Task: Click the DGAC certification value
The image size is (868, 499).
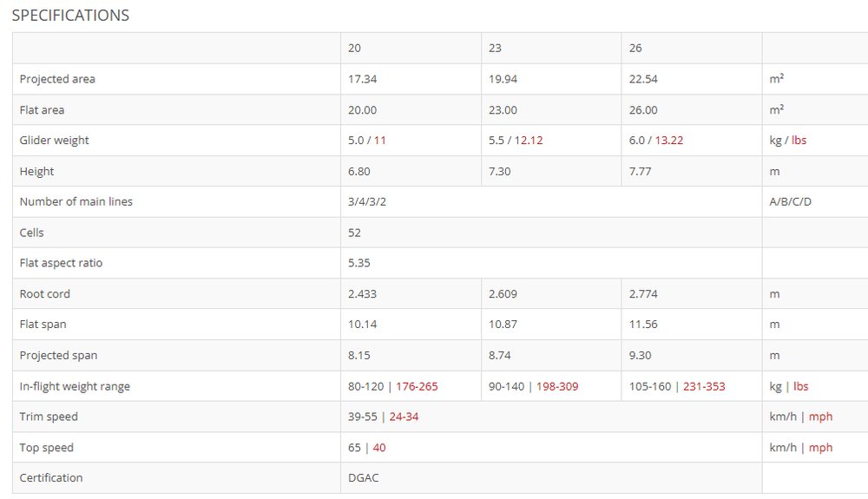Action: coord(364,478)
